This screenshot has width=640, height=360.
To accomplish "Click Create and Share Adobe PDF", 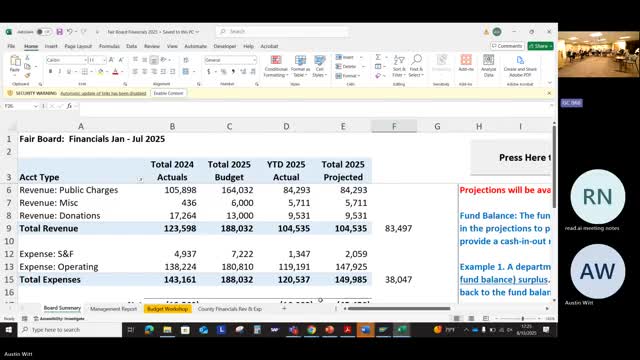I will point(520,66).
